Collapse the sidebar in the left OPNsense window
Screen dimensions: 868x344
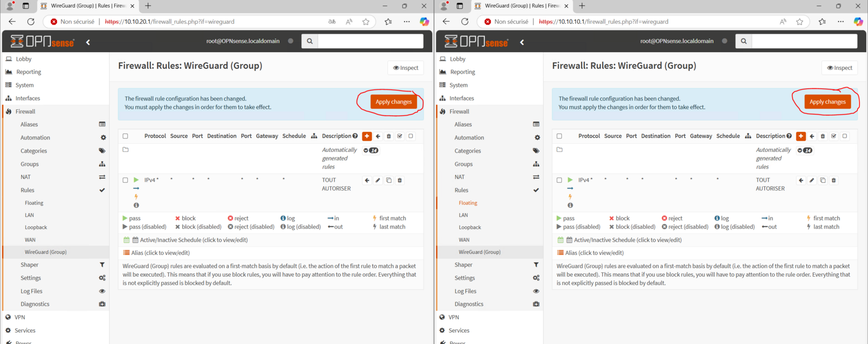click(88, 42)
